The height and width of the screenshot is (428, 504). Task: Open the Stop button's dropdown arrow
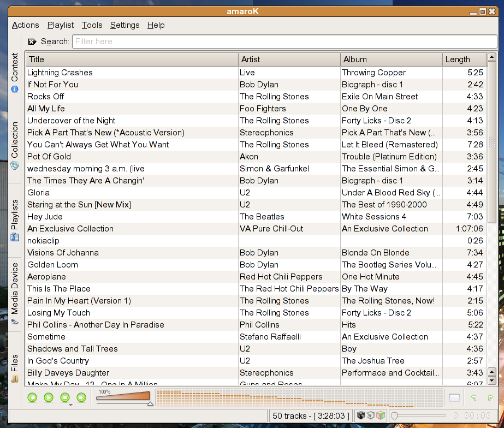71,405
